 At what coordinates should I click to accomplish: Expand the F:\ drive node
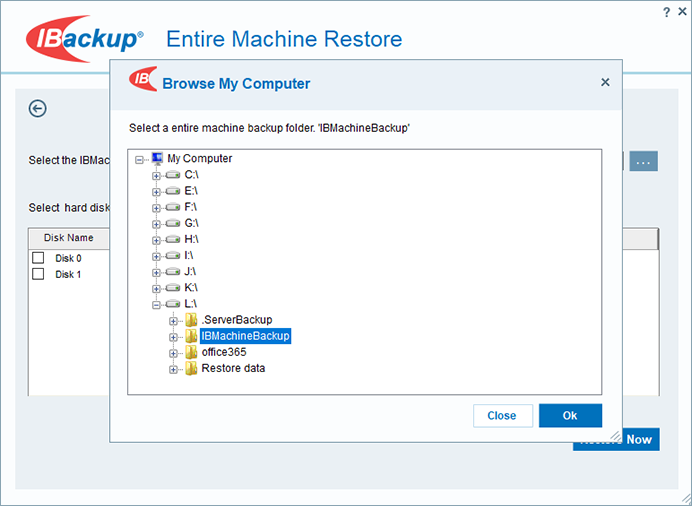(156, 208)
